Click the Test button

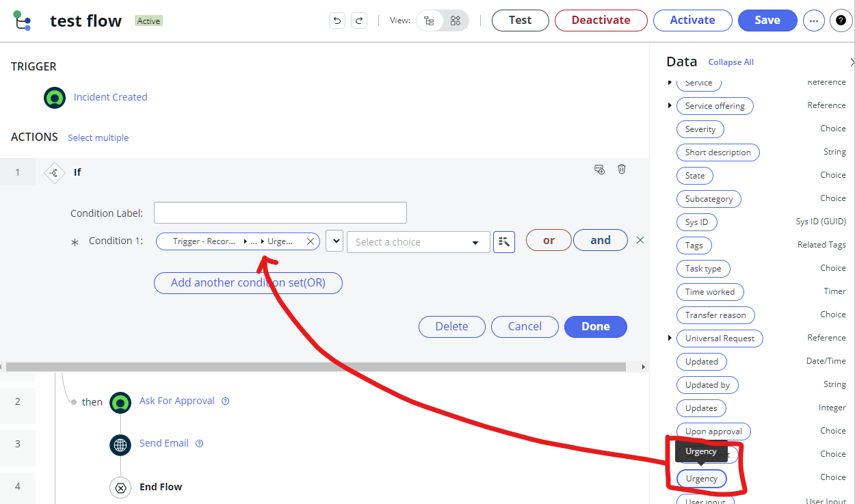[521, 21]
